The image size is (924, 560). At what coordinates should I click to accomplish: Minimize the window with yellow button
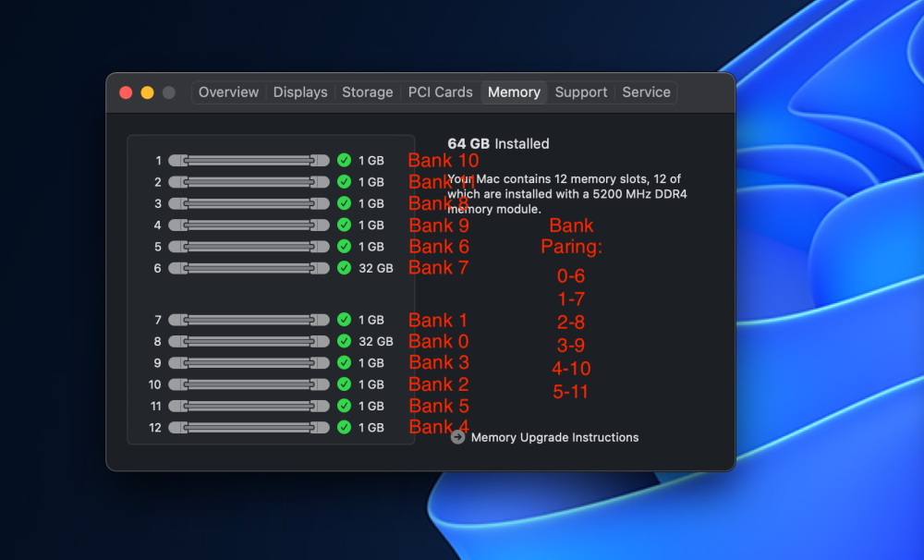pos(147,92)
